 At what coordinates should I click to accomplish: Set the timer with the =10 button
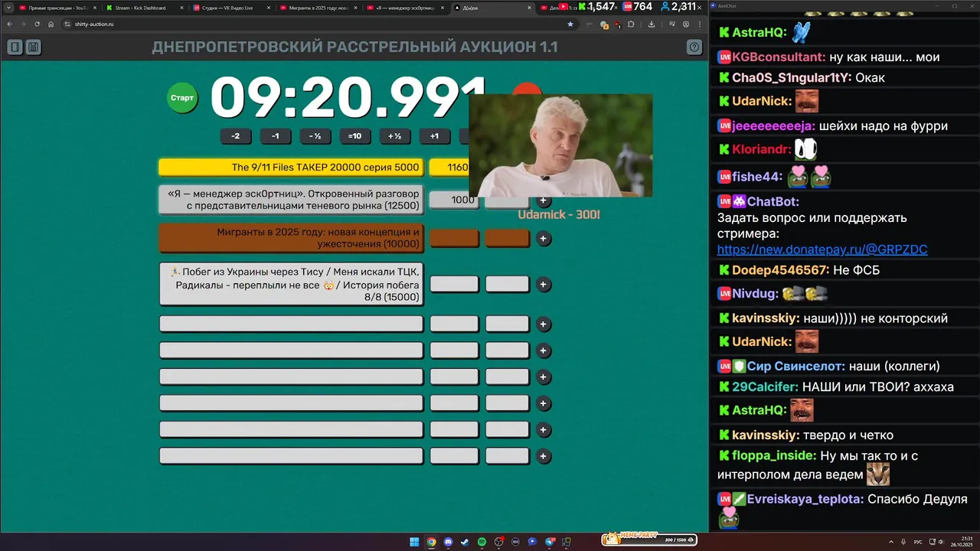click(354, 136)
